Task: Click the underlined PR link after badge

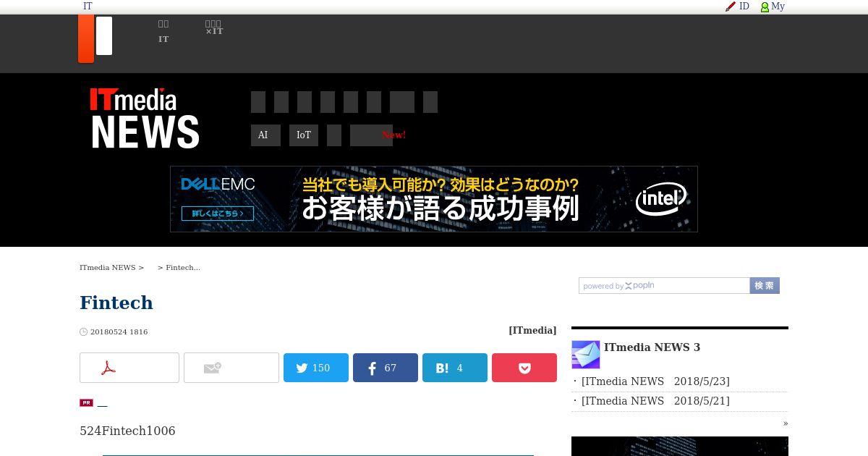Action: pyautogui.click(x=102, y=403)
